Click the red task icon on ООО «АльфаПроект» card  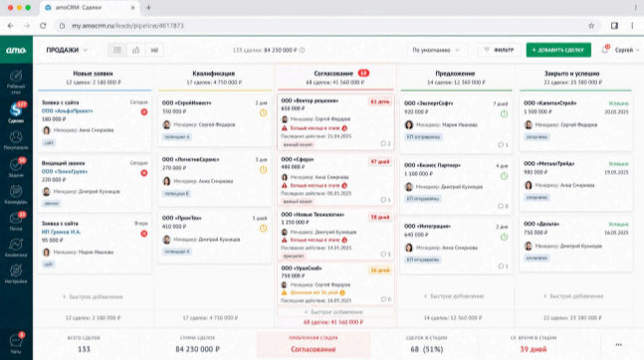coord(144,112)
